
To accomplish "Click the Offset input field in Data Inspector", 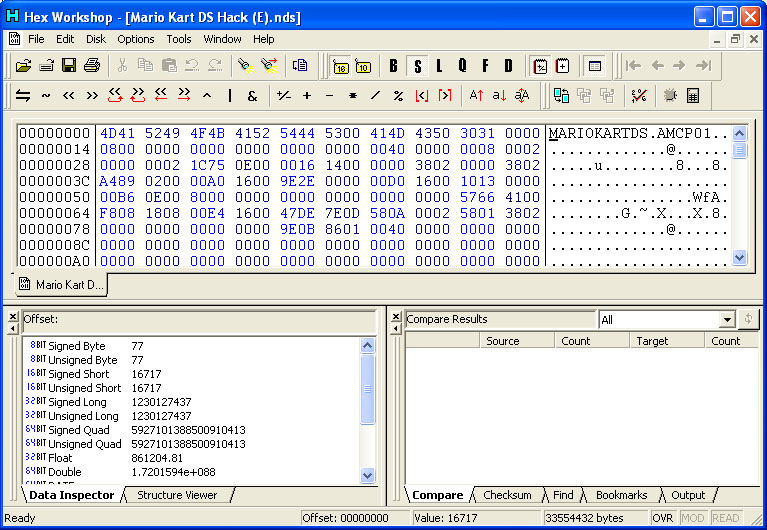I will (x=198, y=320).
